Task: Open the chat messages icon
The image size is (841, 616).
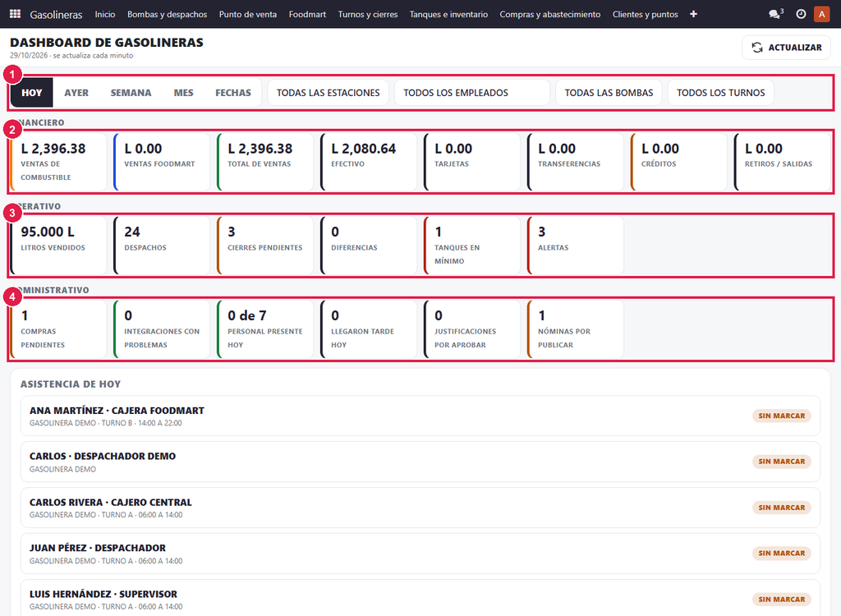Action: (775, 14)
